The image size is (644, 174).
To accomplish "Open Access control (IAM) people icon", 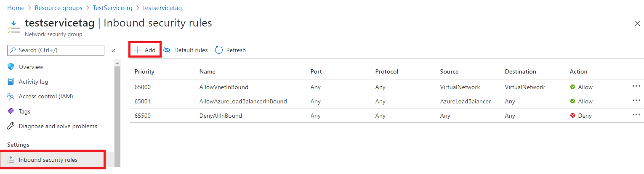I will point(11,97).
